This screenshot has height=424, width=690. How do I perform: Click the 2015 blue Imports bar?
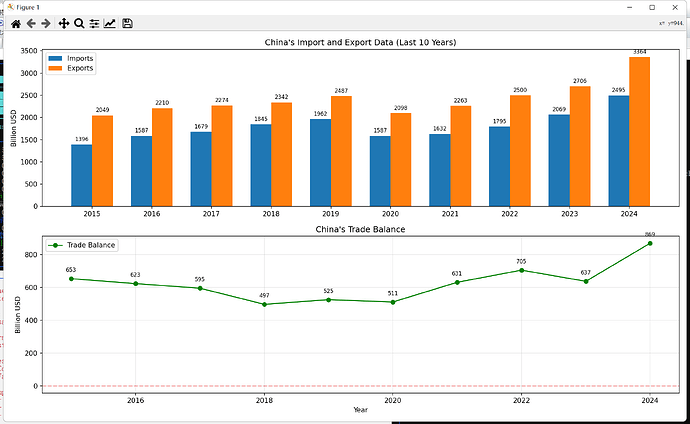tap(82, 175)
